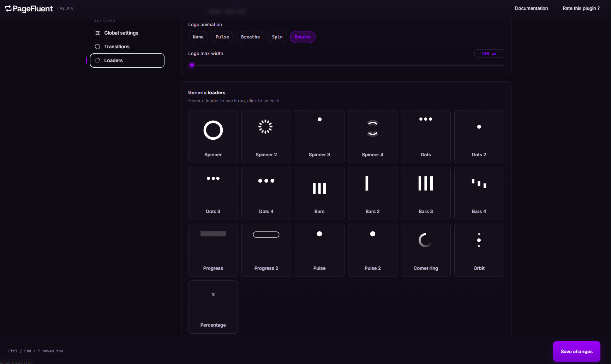Select the Orbit loader card
Screen dimensions: 611x364
coord(479,250)
